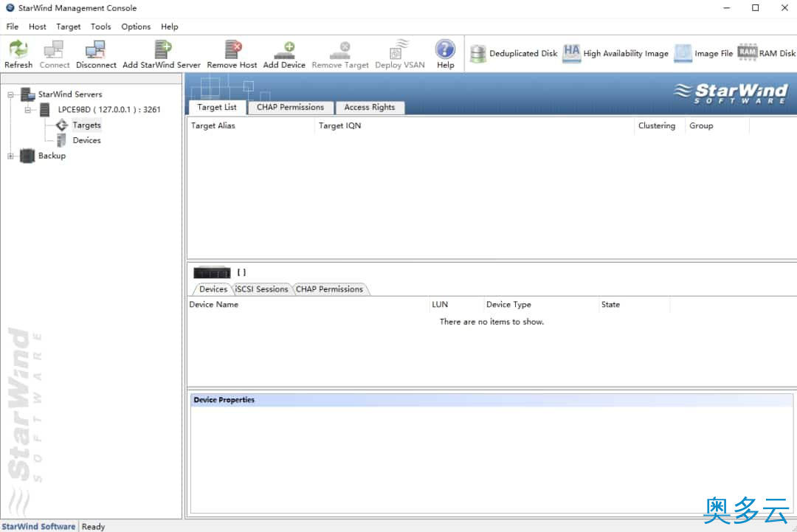Screen dimensions: 797x532
Task: Click the Image File icon
Action: [x=683, y=53]
